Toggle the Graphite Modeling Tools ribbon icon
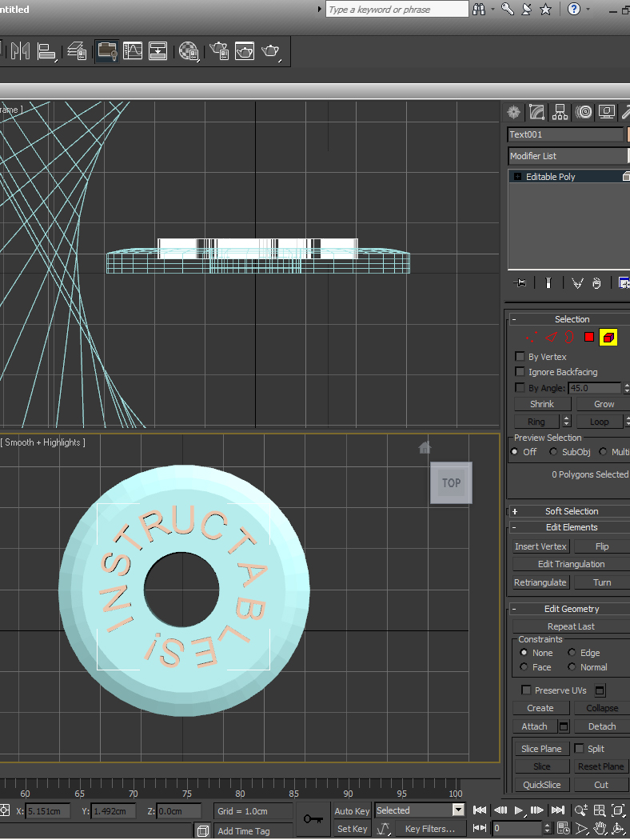 click(107, 51)
